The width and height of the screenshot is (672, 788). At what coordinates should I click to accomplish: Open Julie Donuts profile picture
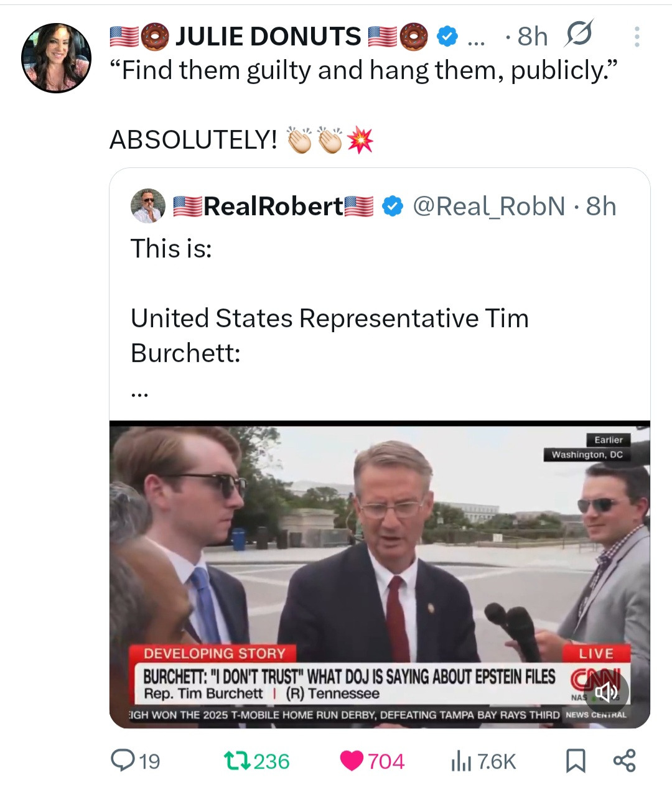tap(56, 58)
